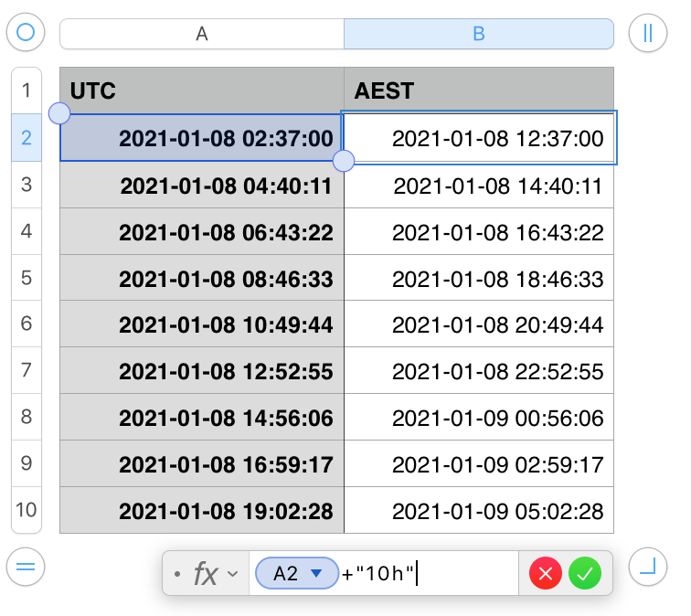Select row 5 header
Screen dimensions: 691x616
(x=26, y=277)
